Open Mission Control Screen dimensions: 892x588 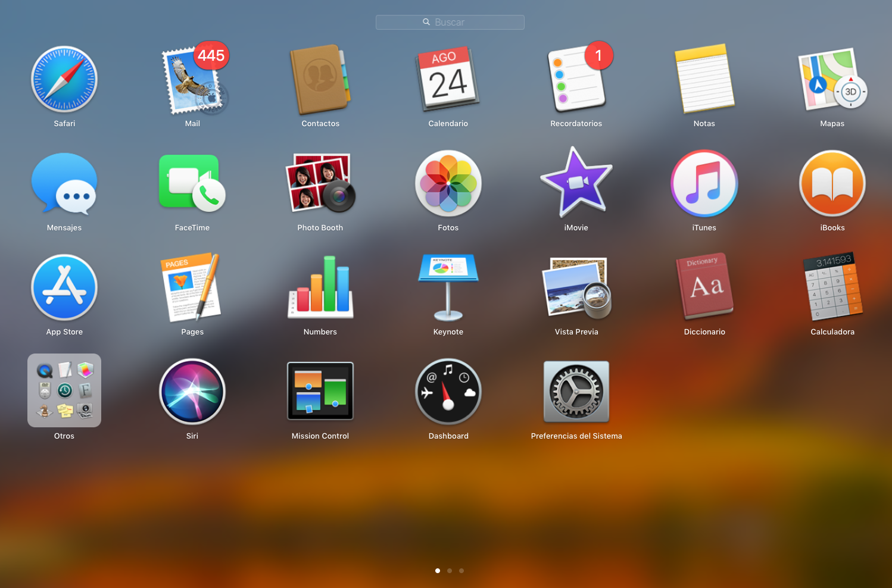click(320, 391)
